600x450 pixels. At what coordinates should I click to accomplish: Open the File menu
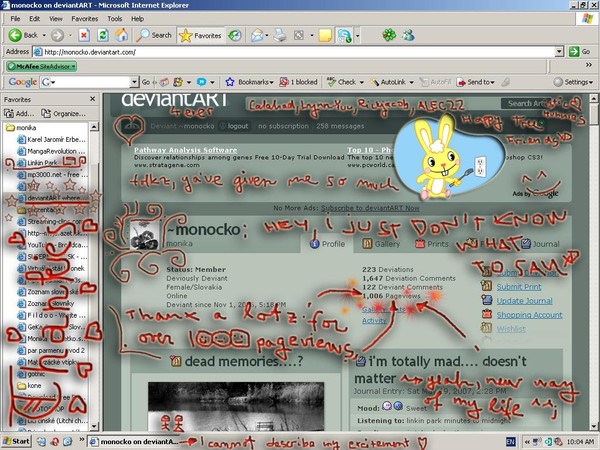point(15,18)
